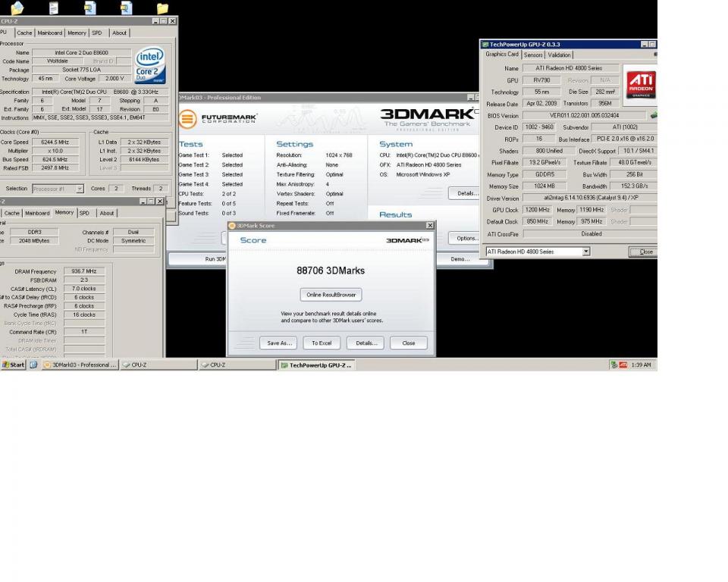Click the Options... button in 3DMark03
Screen dimensions: 728x582
pos(464,238)
